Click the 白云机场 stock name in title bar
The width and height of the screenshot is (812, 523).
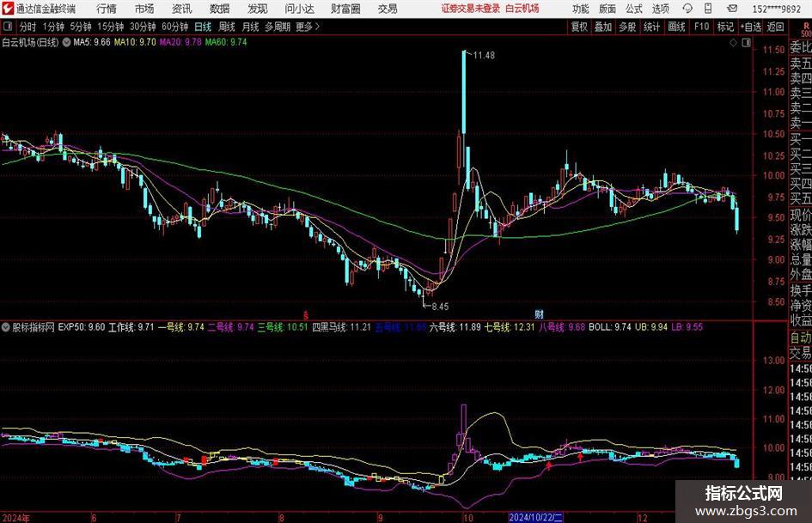click(x=522, y=9)
